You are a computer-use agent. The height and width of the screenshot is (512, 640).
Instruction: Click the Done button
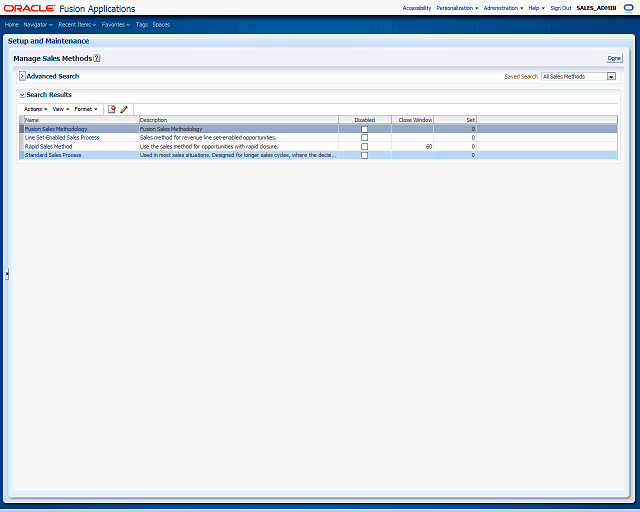pyautogui.click(x=614, y=58)
